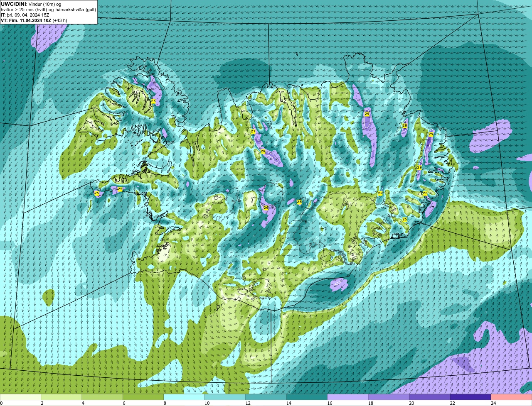Click the yellow gust label reading 27

[253, 132]
